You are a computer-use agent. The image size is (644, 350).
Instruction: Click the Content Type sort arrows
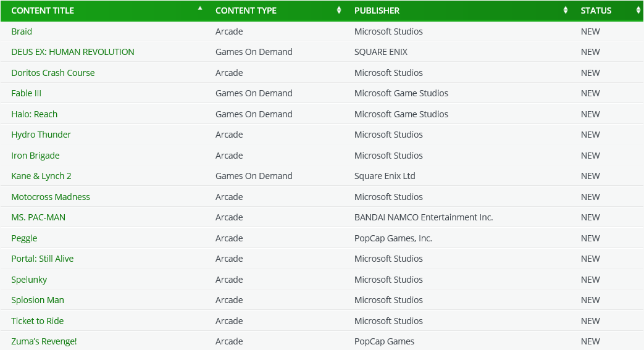coord(339,10)
